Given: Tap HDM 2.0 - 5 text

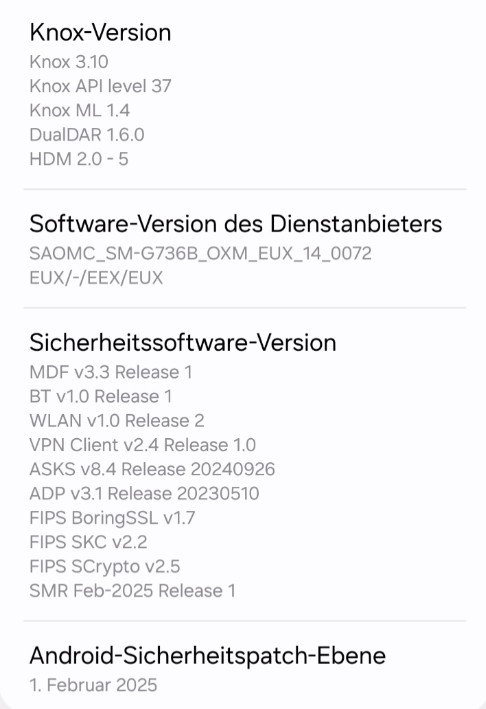Looking at the screenshot, I should (79, 159).
